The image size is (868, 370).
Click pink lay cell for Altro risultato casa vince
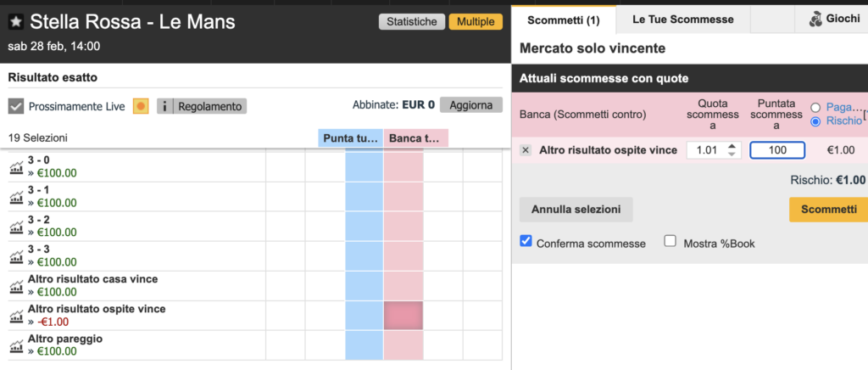403,286
